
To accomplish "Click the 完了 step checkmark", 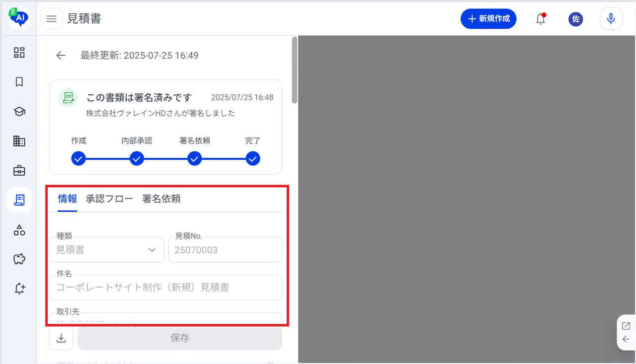I will (253, 159).
